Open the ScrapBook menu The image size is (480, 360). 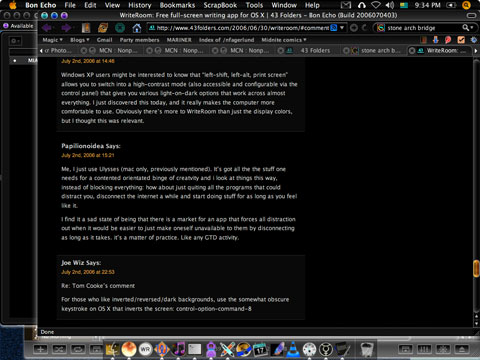coord(220,5)
